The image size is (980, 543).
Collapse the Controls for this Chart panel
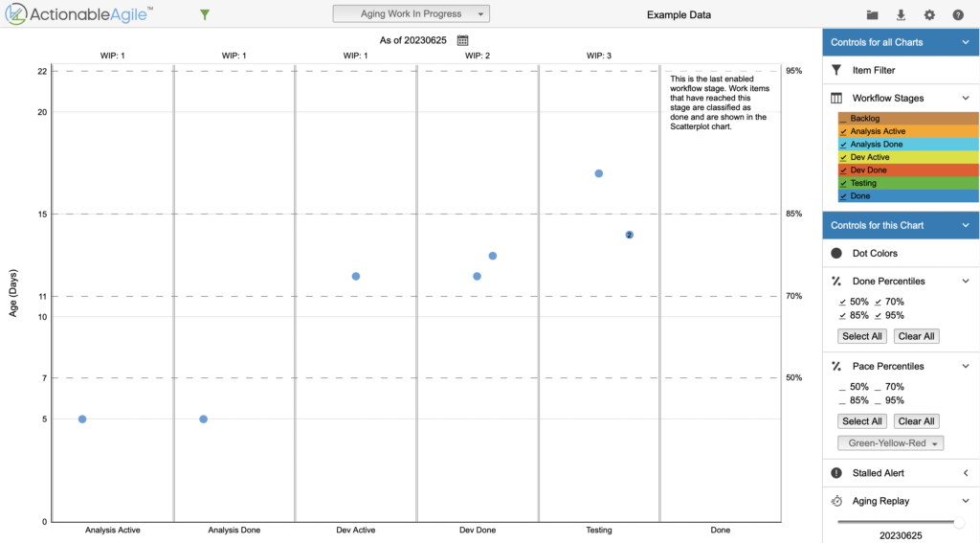pyautogui.click(x=966, y=225)
